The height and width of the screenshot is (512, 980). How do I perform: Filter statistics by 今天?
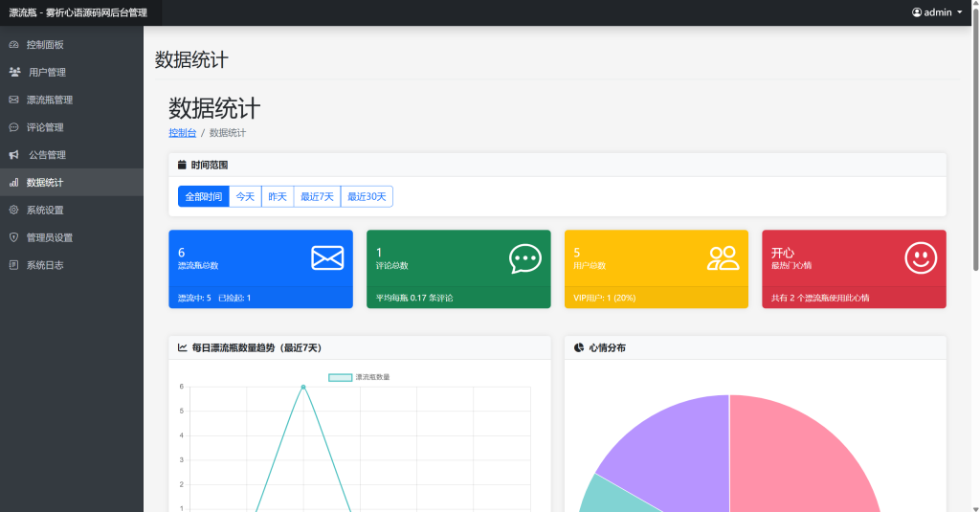(x=245, y=196)
